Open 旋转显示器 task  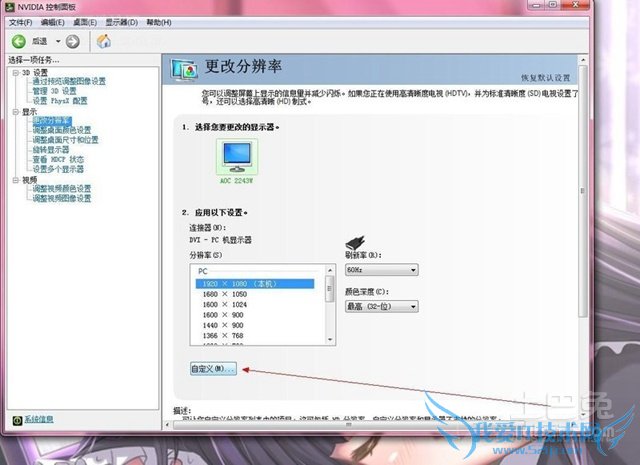click(x=51, y=150)
